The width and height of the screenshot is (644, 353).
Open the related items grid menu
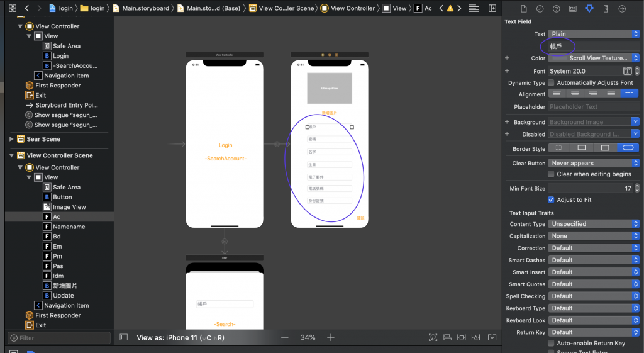[13, 8]
